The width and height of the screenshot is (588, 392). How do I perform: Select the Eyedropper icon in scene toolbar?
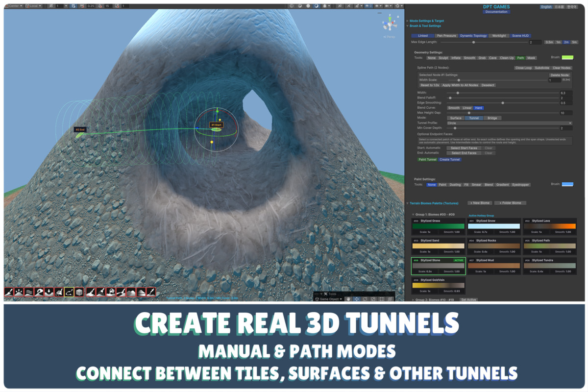[151, 292]
